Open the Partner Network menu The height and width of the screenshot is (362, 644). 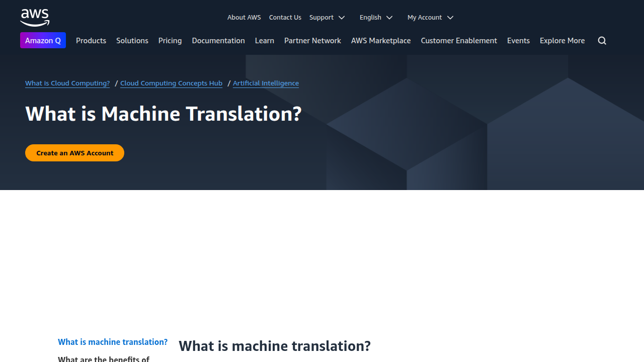click(312, 41)
